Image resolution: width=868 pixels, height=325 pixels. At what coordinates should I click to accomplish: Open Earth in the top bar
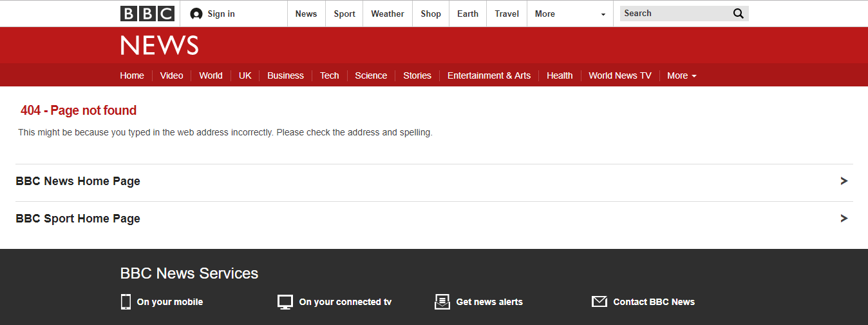click(467, 14)
